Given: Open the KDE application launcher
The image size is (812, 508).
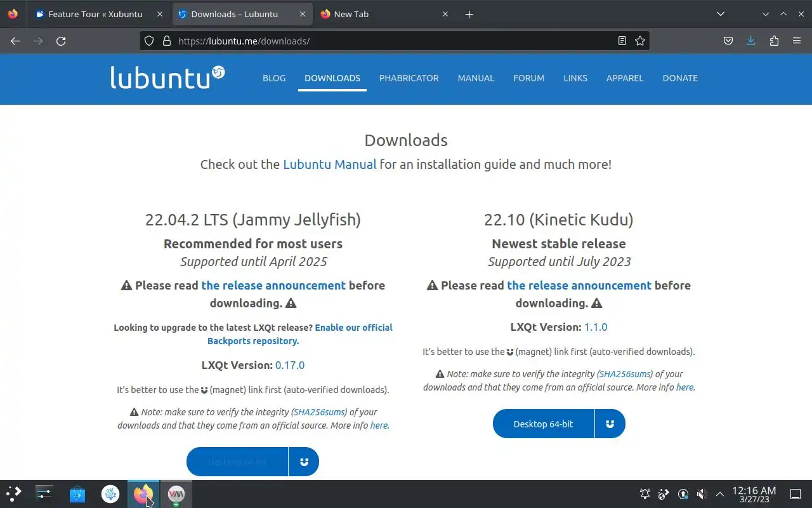Looking at the screenshot, I should (x=14, y=493).
